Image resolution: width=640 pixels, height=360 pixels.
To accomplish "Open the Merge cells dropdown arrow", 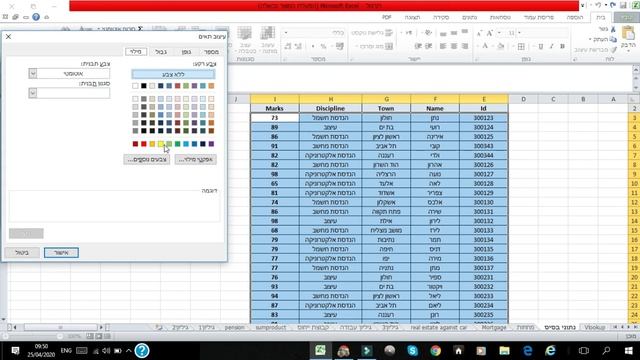I will point(356,47).
